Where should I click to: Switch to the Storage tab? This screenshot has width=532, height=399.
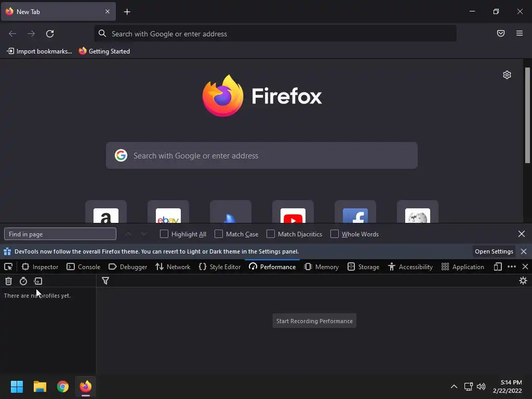pyautogui.click(x=363, y=267)
